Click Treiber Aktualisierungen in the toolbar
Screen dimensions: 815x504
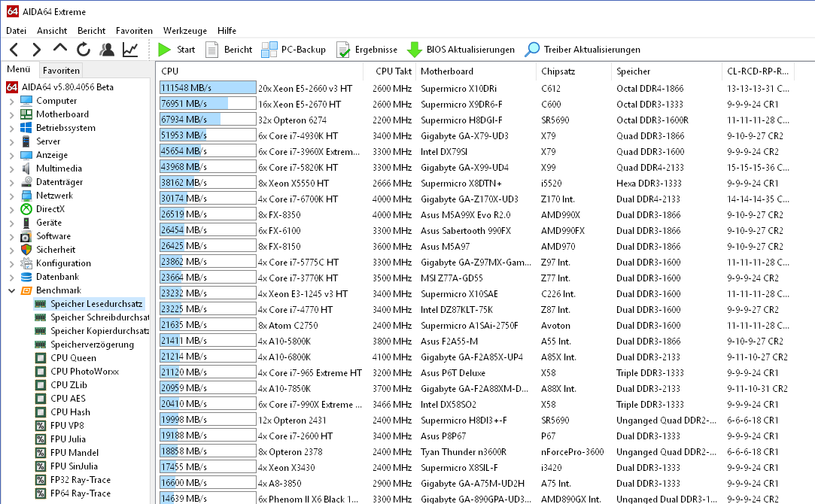coord(582,50)
